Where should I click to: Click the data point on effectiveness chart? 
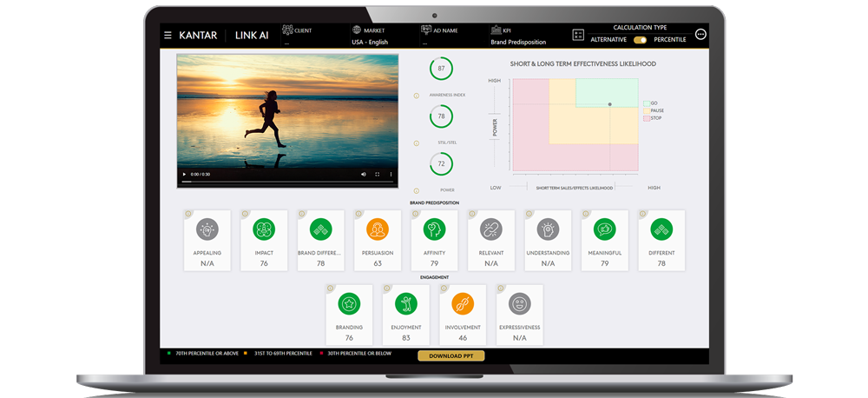pyautogui.click(x=610, y=104)
